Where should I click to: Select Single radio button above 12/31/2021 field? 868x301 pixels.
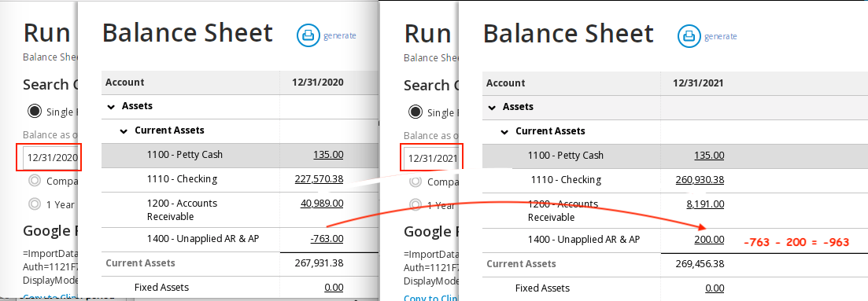tap(416, 112)
